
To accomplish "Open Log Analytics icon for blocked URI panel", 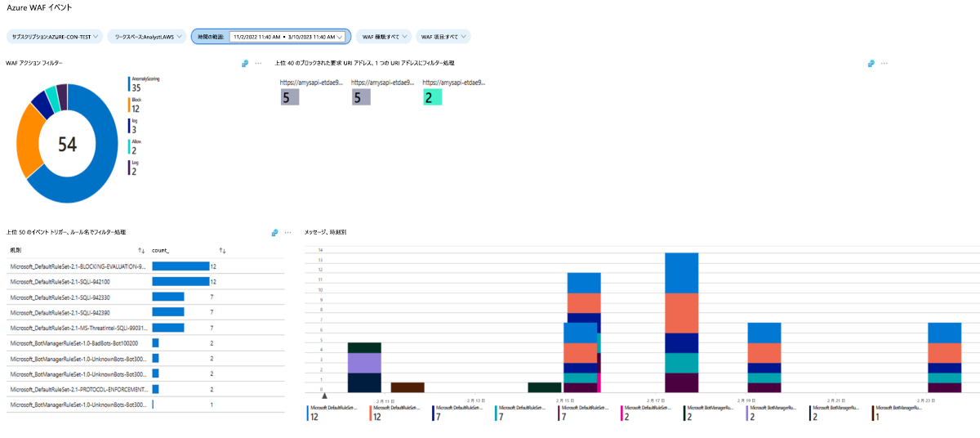I will [x=871, y=63].
